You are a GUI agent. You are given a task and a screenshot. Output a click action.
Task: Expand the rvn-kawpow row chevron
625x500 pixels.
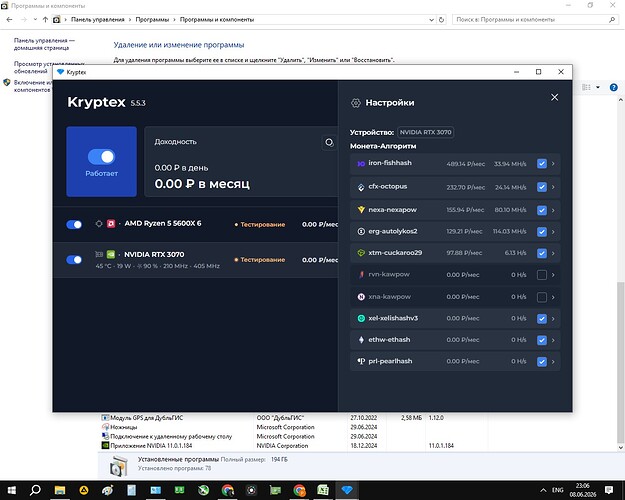point(553,275)
